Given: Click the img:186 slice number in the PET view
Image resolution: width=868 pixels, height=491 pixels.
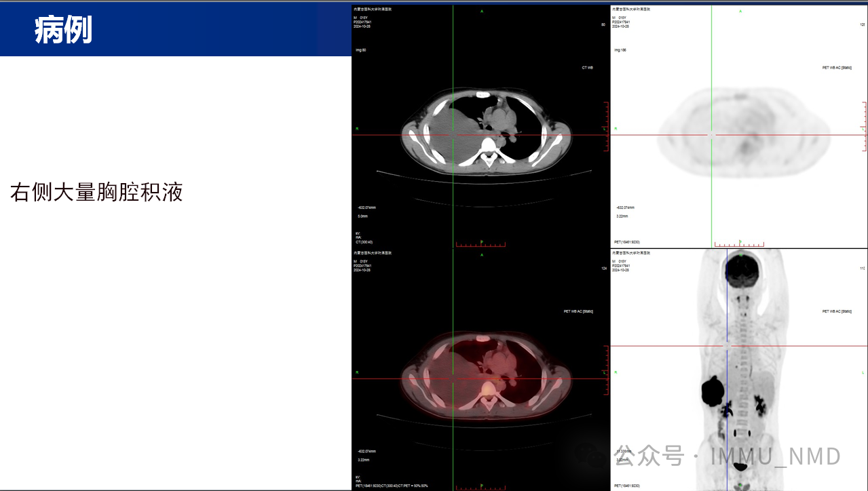Looking at the screenshot, I should 620,50.
